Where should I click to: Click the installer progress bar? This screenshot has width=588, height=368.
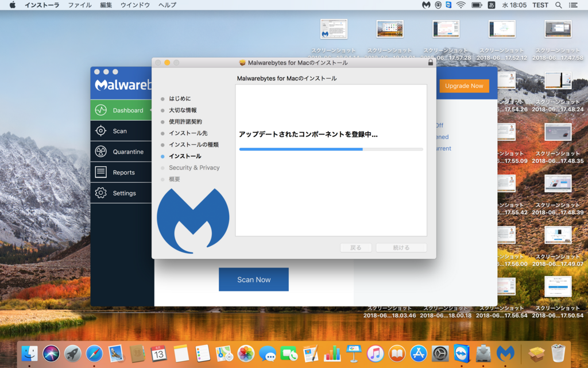331,149
